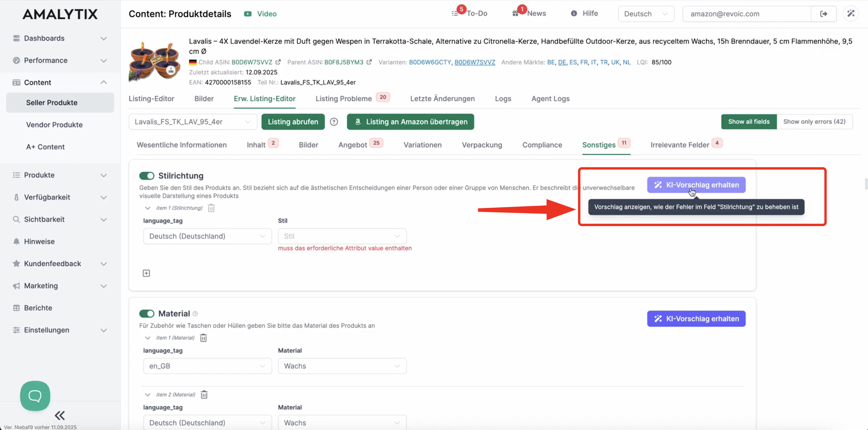Click the help question mark beside Listing abrufen
Screen dimensions: 868x430
[x=334, y=122]
